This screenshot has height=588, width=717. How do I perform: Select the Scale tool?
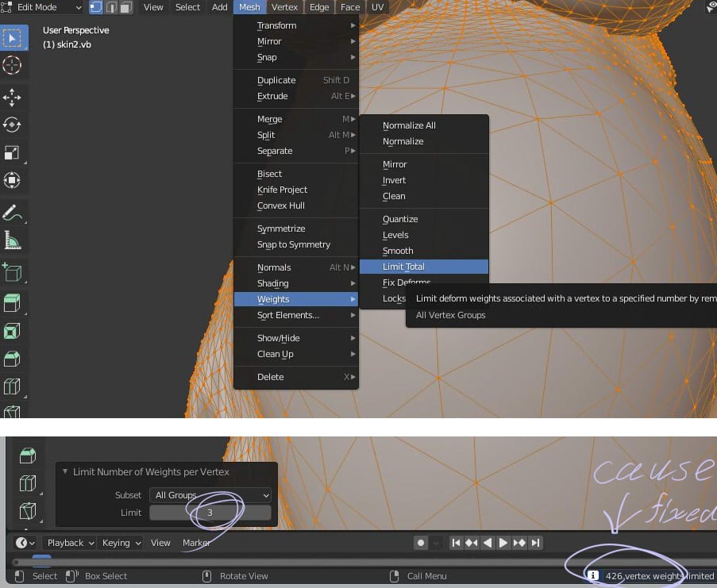point(12,152)
